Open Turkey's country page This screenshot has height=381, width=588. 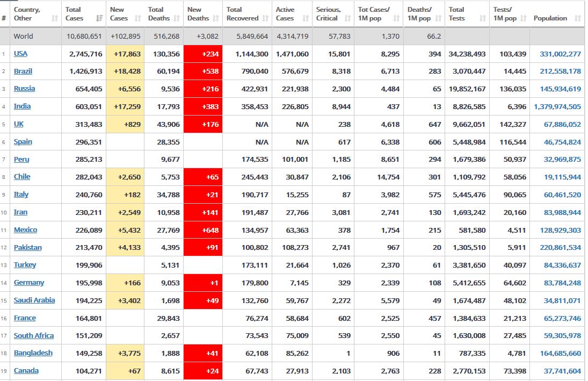(25, 264)
